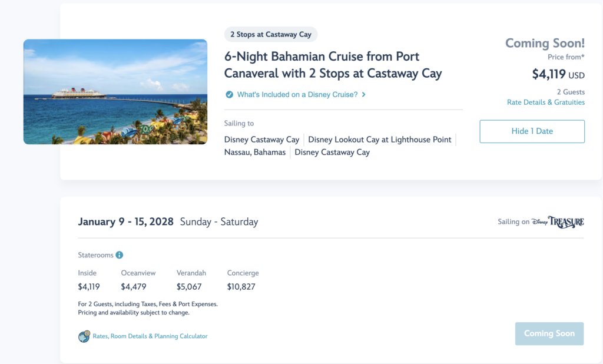Click the Disney Treasure ship logo
This screenshot has width=603, height=364.
[558, 222]
